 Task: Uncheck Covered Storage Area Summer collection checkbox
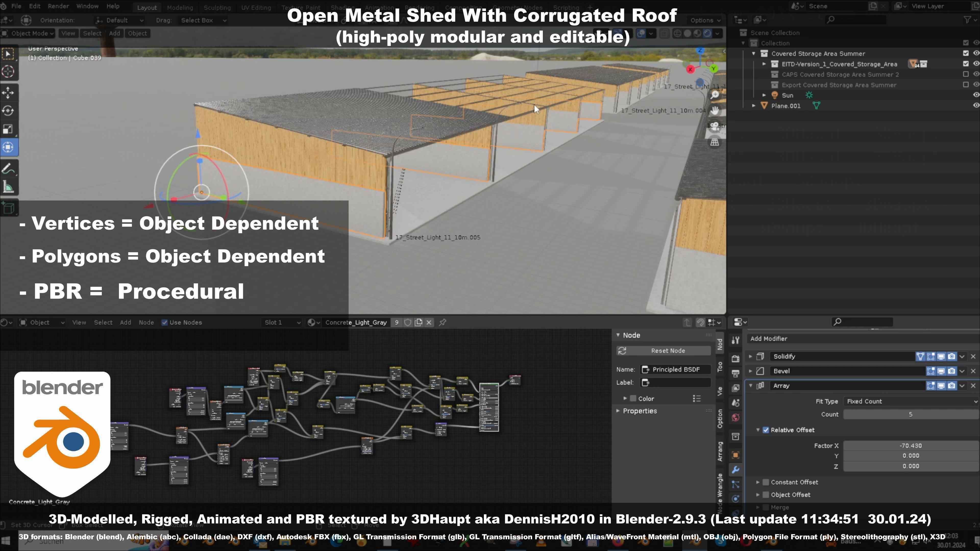[x=965, y=53]
